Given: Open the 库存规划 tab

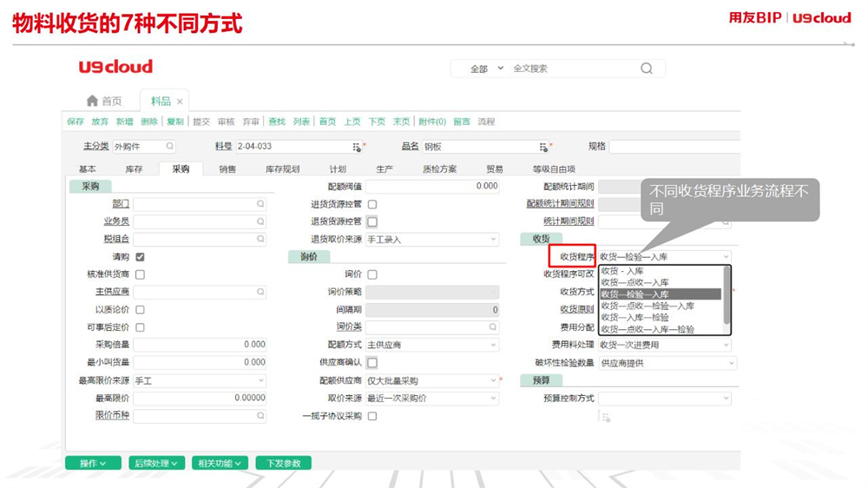Looking at the screenshot, I should pyautogui.click(x=282, y=169).
